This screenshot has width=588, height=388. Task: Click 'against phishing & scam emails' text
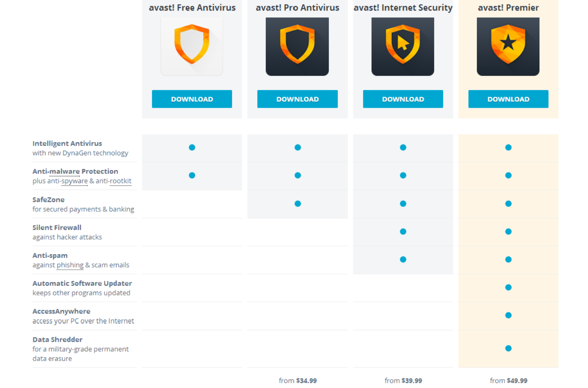coord(81,265)
